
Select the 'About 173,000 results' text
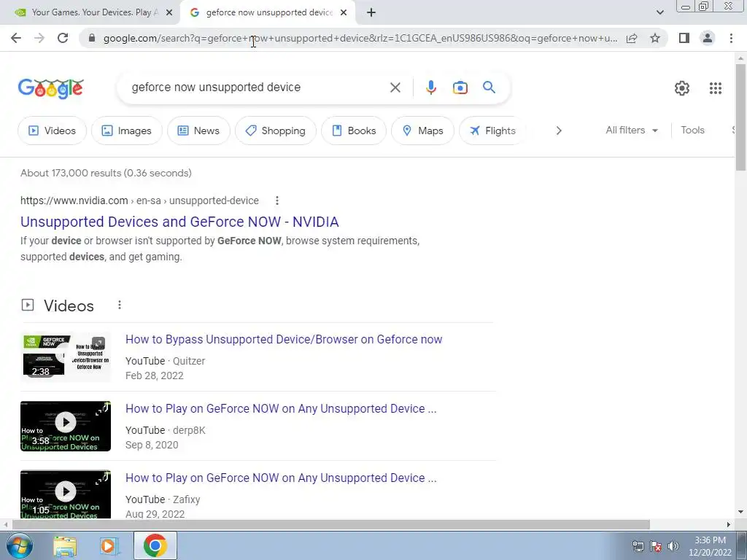click(106, 174)
